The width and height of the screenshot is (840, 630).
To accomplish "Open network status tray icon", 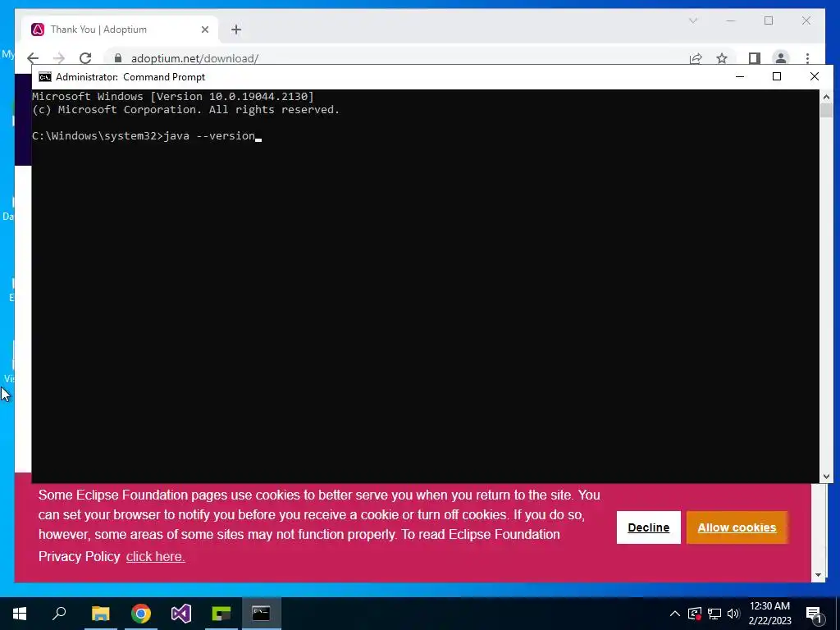I will [x=714, y=614].
